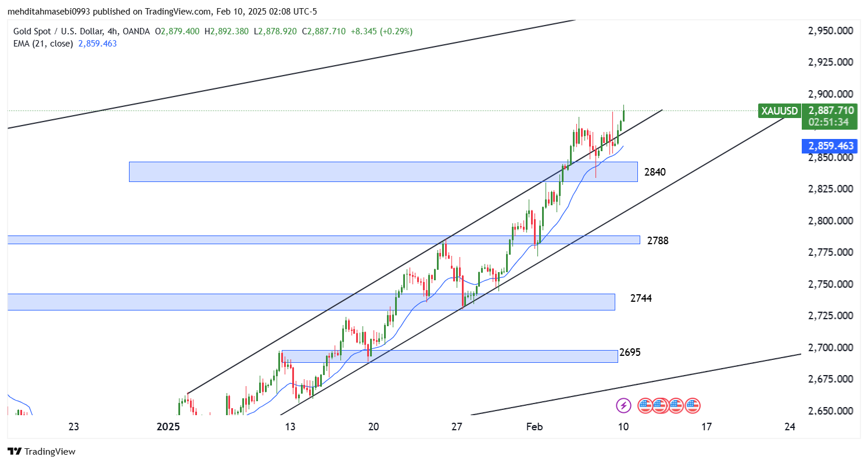The height and width of the screenshot is (464, 868).
Task: Click date 17 on the time axis
Action: [706, 427]
